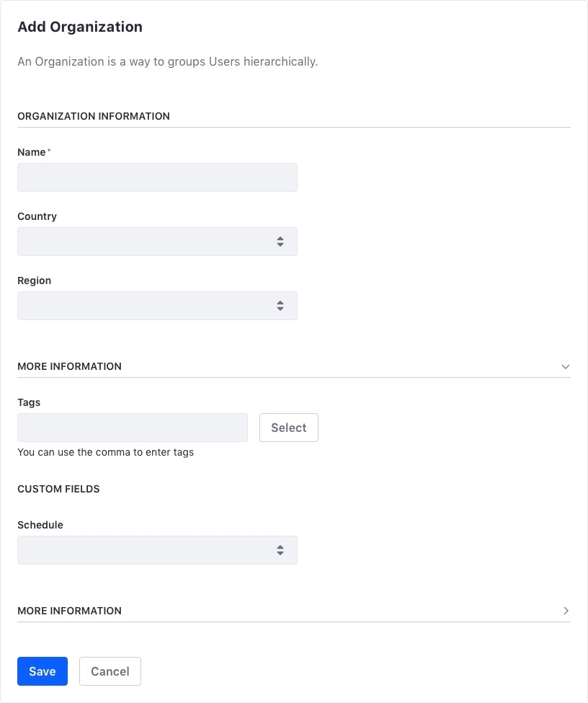Open the Region dropdown
This screenshot has width=588, height=703.
pos(157,306)
